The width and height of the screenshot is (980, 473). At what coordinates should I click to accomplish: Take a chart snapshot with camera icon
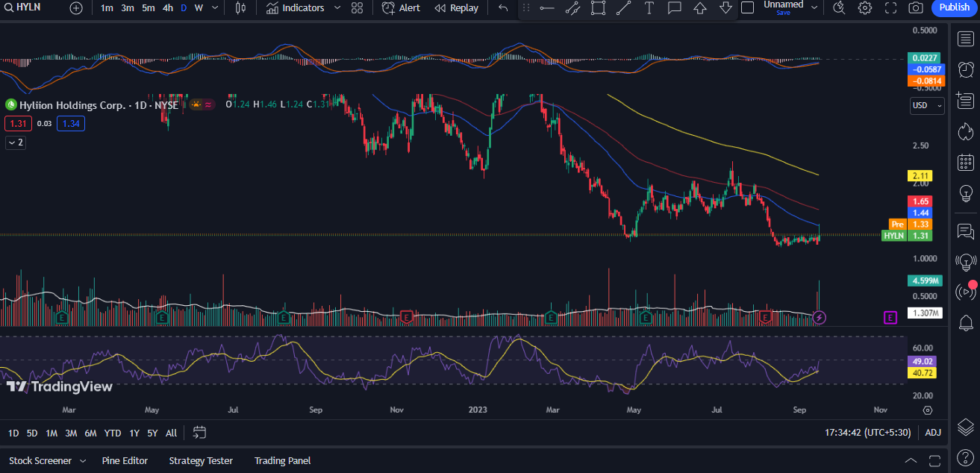point(916,7)
